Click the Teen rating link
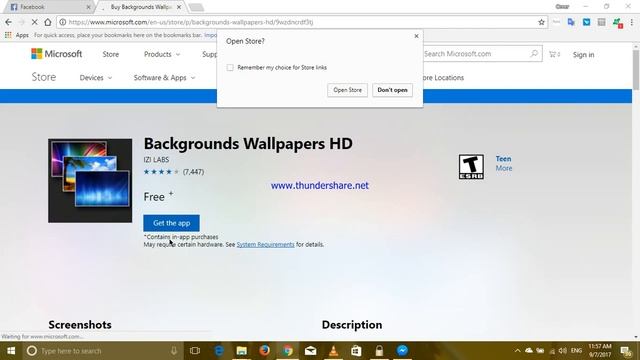This screenshot has height=360, width=640. (x=503, y=159)
